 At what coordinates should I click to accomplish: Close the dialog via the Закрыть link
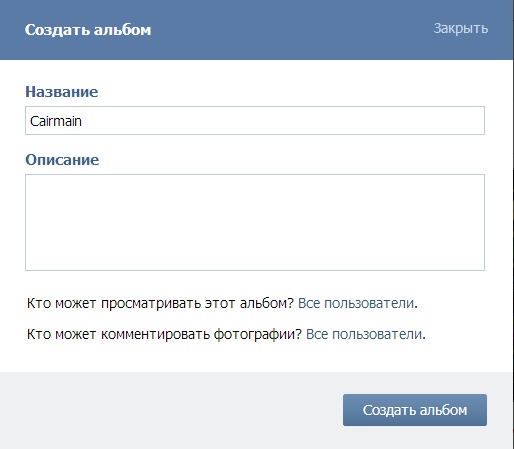point(461,29)
